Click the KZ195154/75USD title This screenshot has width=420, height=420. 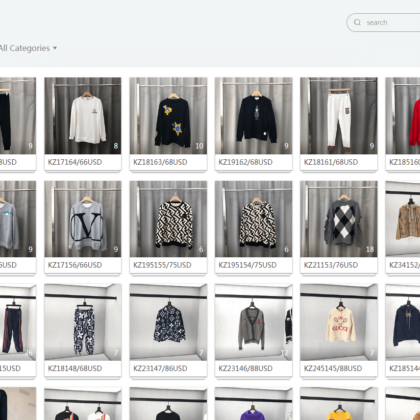pyautogui.click(x=248, y=265)
